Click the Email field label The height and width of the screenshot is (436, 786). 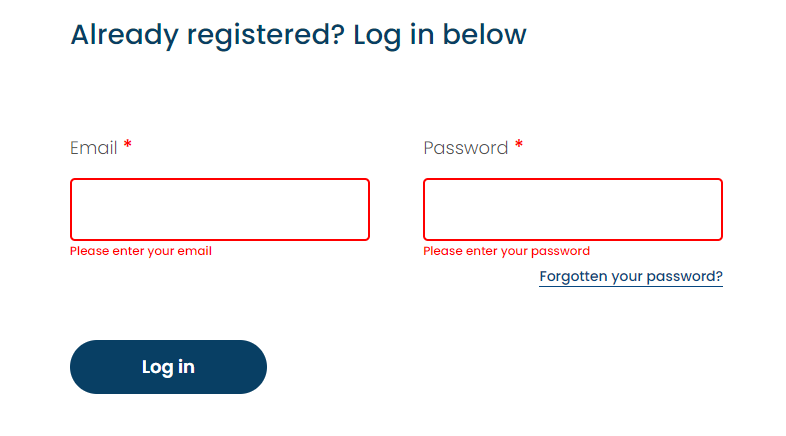[94, 148]
